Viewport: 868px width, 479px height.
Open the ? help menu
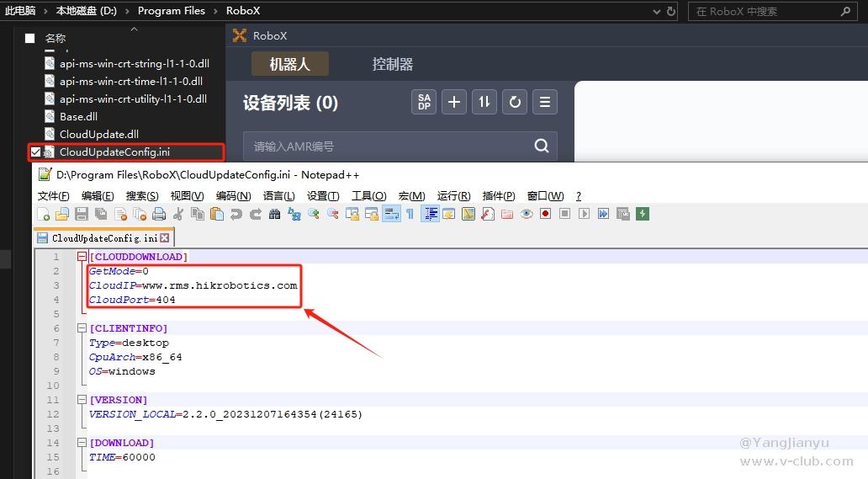(x=579, y=196)
